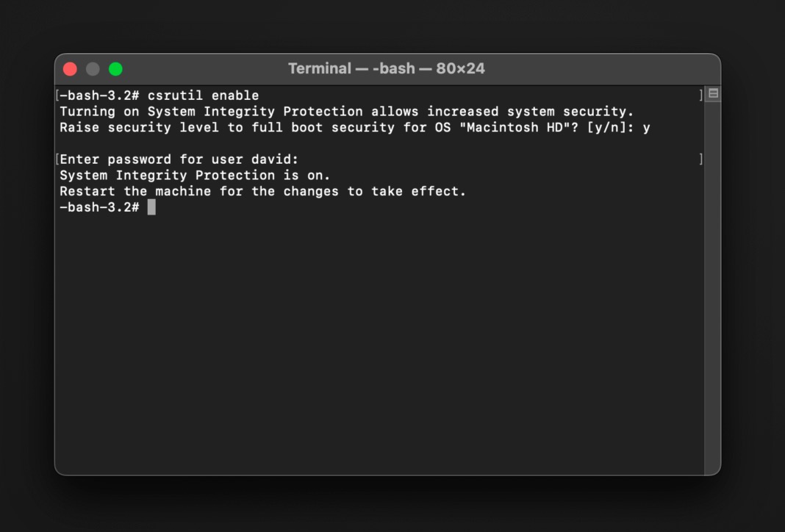The image size is (785, 532).
Task: Click the split-pane icon above the scrollbar
Action: 712,92
